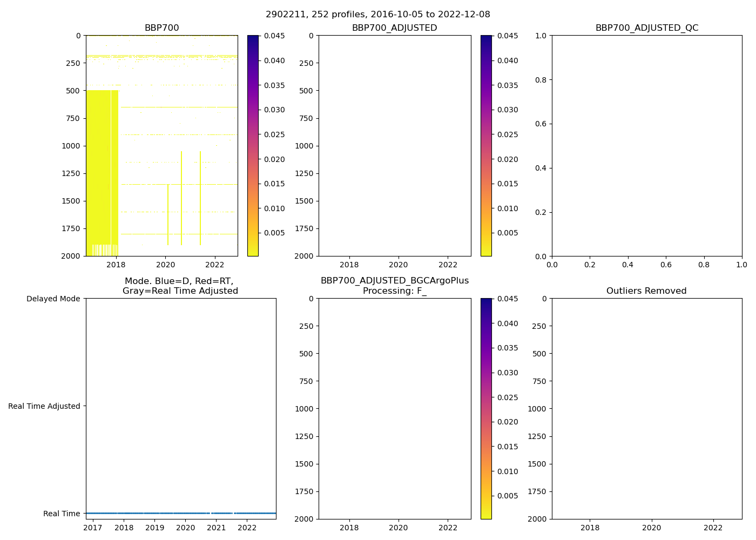Click the colorbar beside the BBP700_ADJUSTED plot
Image resolution: width=756 pixels, height=540 pixels.
[486, 146]
